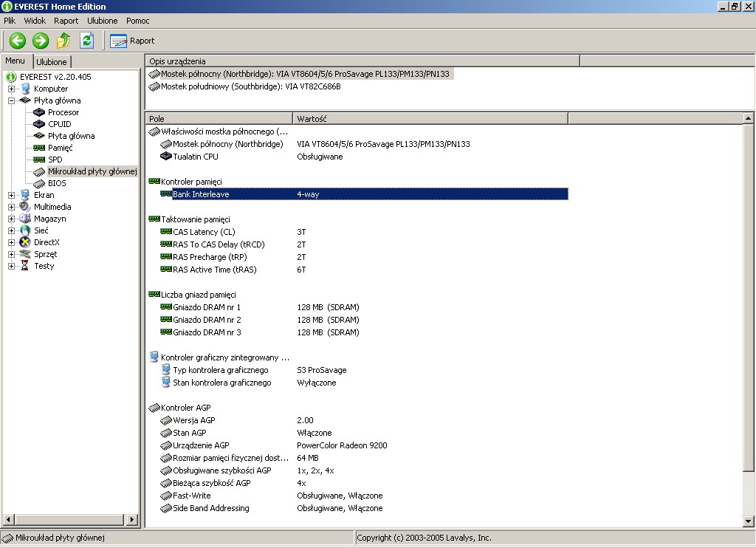Click the tree panel scroll left arrow
The image size is (756, 548).
click(x=8, y=519)
